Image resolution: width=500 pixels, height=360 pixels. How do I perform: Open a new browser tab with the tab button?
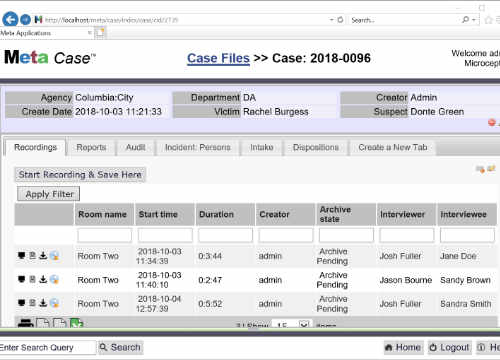100,33
